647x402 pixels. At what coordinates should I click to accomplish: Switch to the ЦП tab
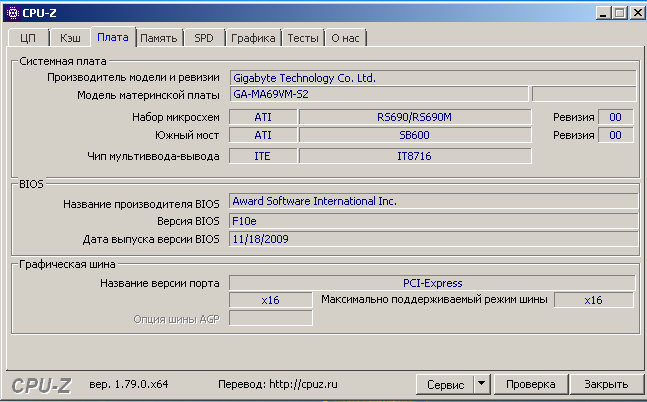tap(28, 38)
